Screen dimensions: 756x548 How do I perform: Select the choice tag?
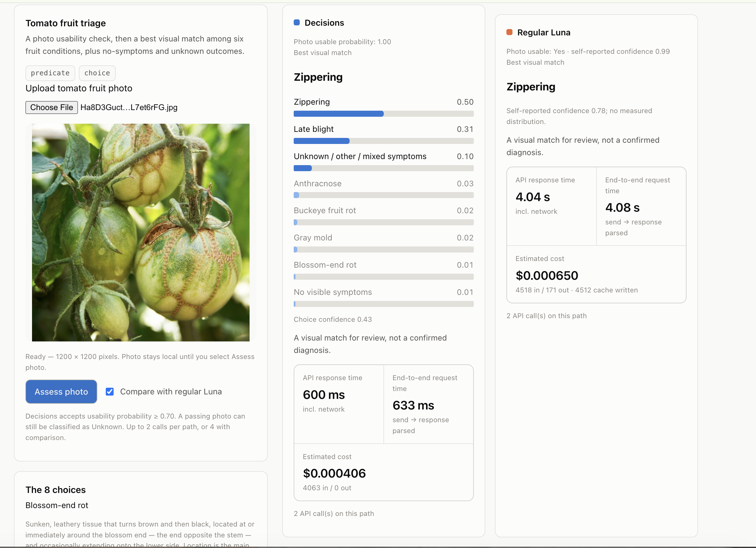tap(97, 73)
